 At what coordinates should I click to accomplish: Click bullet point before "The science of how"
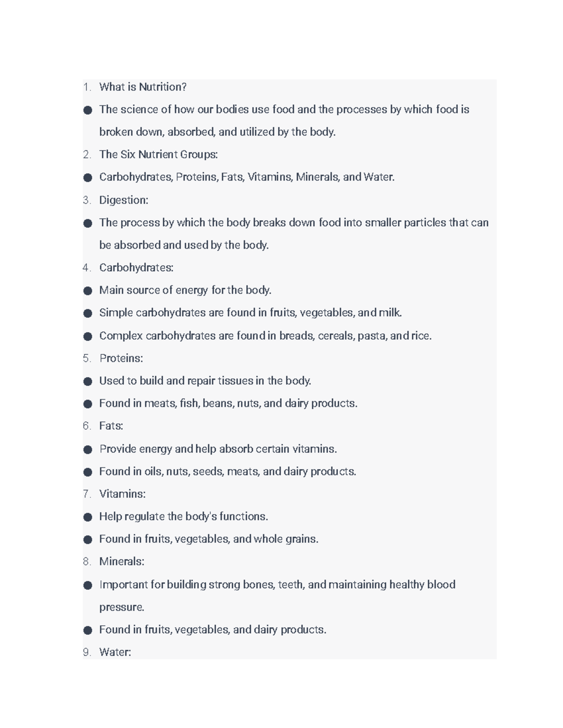coord(88,110)
